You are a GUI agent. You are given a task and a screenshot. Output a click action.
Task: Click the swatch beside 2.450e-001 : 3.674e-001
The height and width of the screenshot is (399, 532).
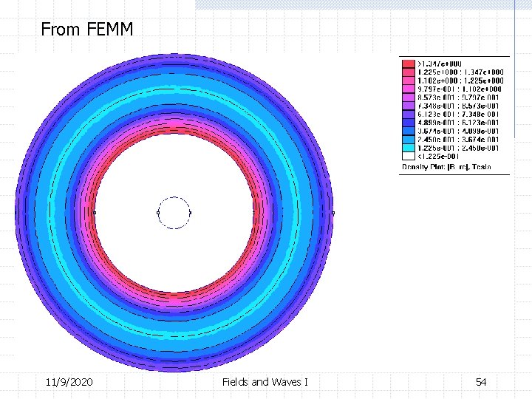(x=409, y=140)
